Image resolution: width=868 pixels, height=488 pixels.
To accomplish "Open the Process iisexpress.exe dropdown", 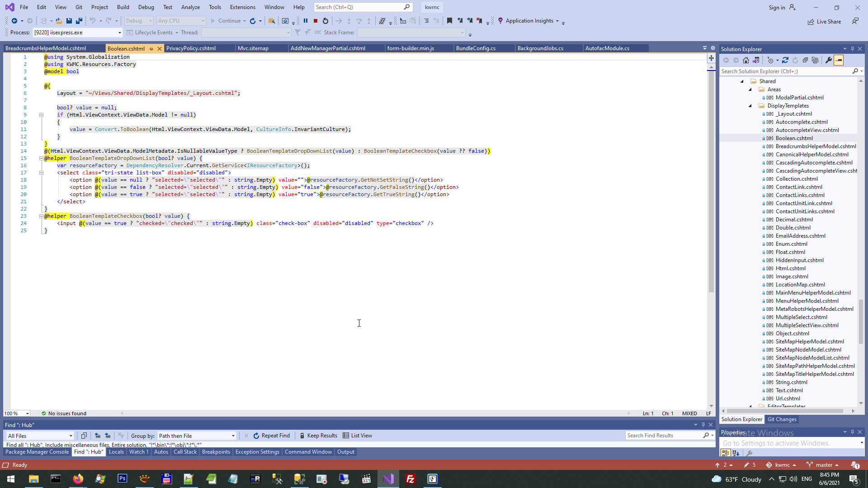I will (x=120, y=33).
